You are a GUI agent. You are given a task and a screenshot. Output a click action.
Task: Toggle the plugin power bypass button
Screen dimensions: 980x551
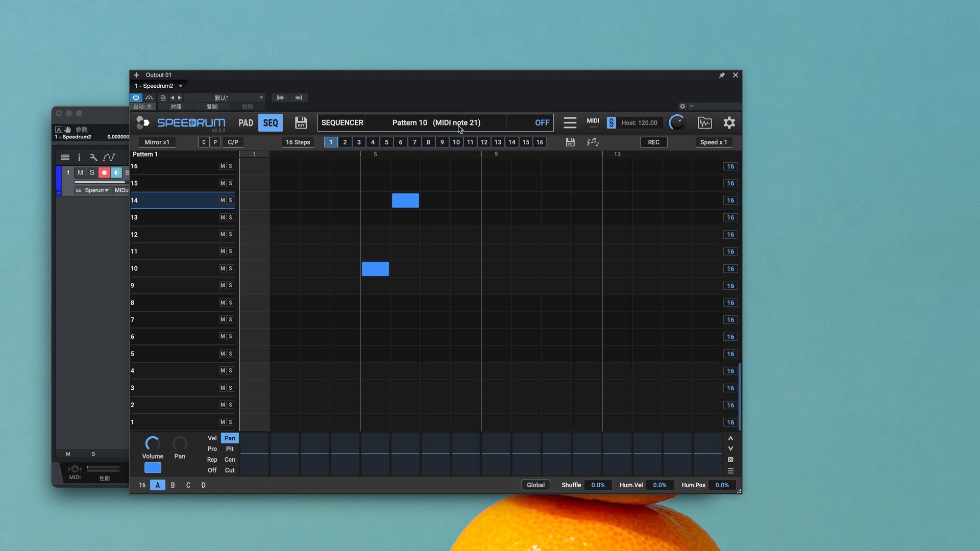pyautogui.click(x=136, y=97)
